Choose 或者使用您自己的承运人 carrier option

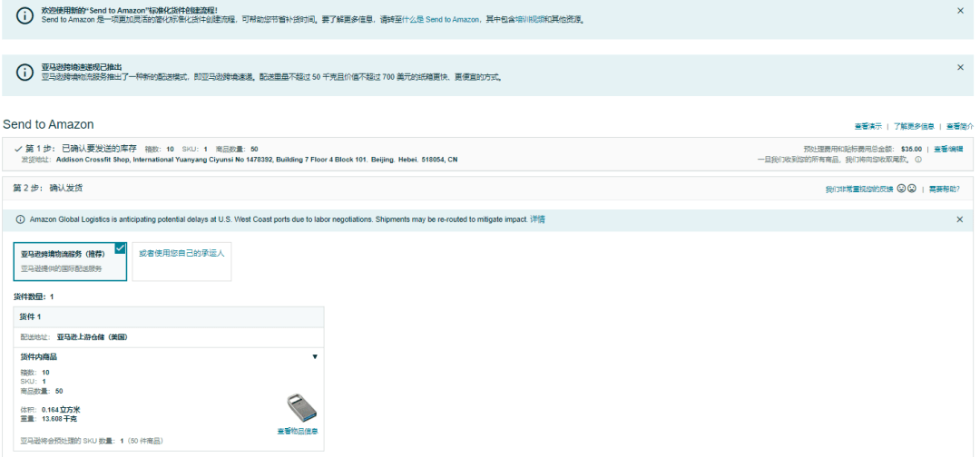[181, 254]
